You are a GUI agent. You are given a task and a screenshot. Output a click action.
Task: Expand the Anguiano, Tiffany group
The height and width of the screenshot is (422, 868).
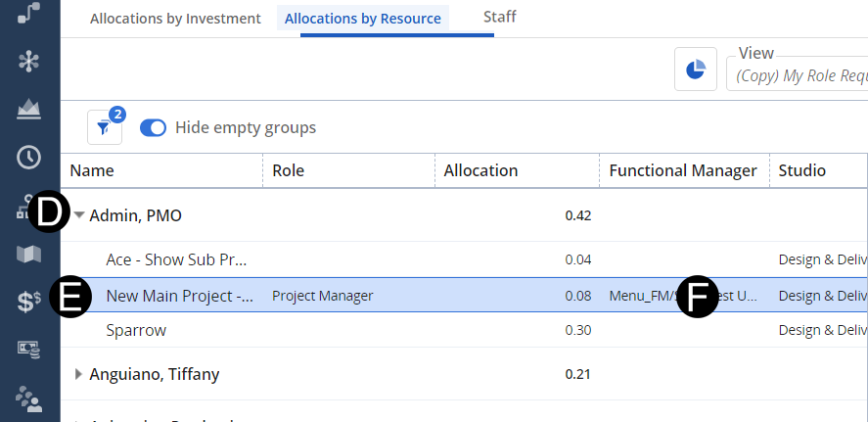tap(79, 374)
